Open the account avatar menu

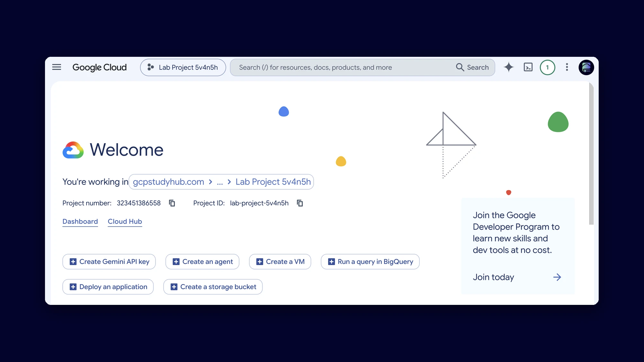point(586,67)
